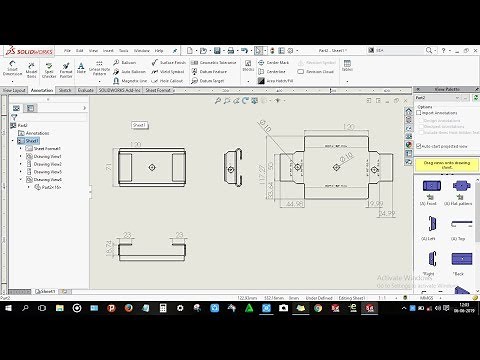Click the Print icon in the top toolbar
Screen dimensions: 480x360
[231, 51]
